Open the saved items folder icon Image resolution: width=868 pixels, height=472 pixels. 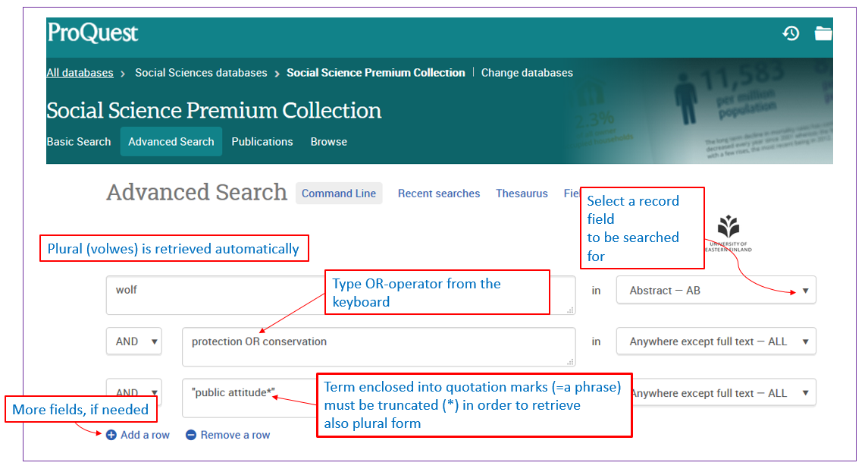(x=823, y=33)
